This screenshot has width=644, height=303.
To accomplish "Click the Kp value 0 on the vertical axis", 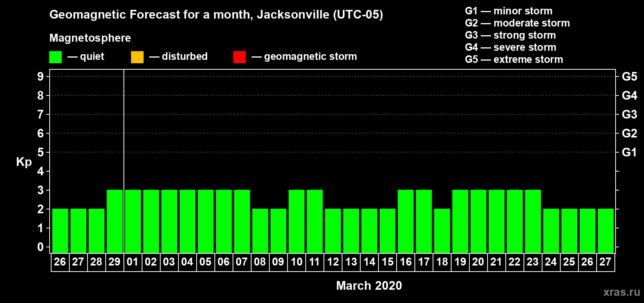I will coord(41,247).
